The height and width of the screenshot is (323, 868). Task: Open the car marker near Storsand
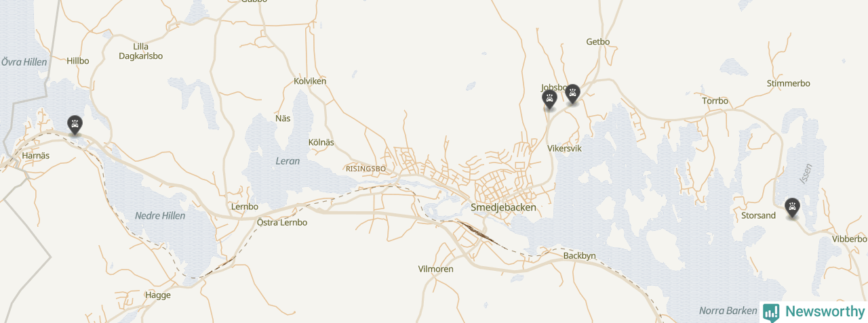click(792, 207)
